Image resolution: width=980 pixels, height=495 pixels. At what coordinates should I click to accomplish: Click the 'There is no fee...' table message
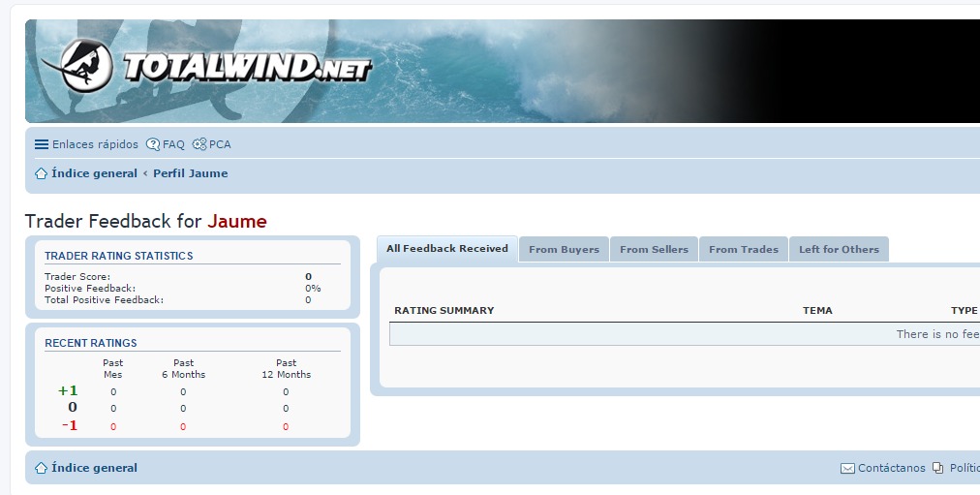(x=937, y=334)
